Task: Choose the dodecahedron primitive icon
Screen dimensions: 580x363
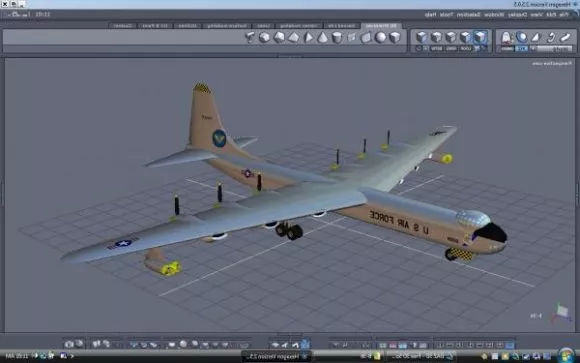Action: 279,37
